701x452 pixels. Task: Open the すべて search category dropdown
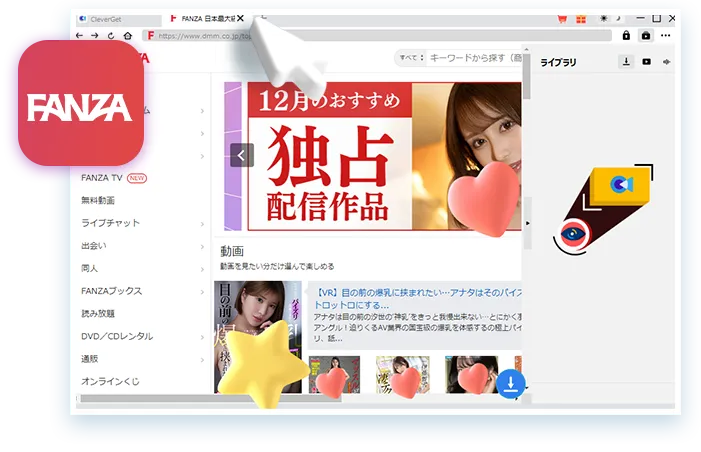pos(410,58)
